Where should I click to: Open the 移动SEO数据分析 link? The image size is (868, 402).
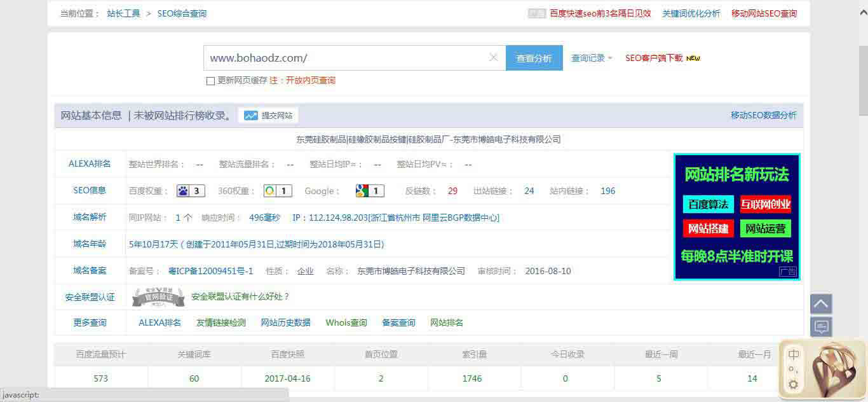763,115
